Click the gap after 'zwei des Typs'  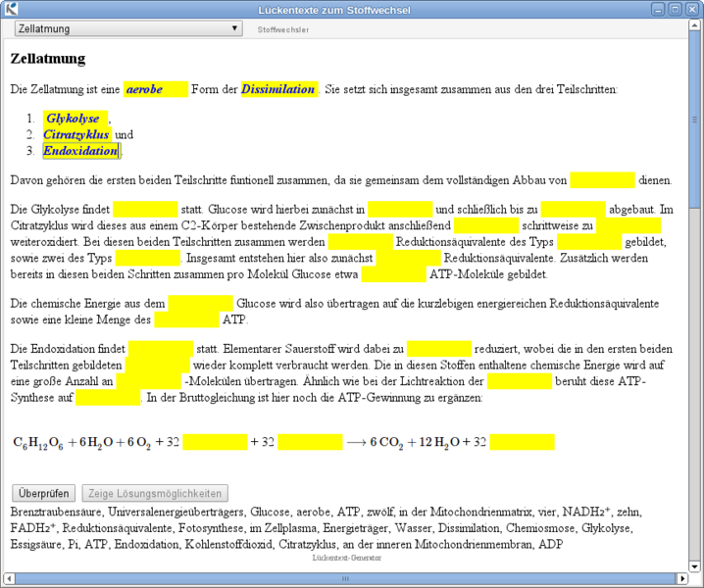(148, 258)
